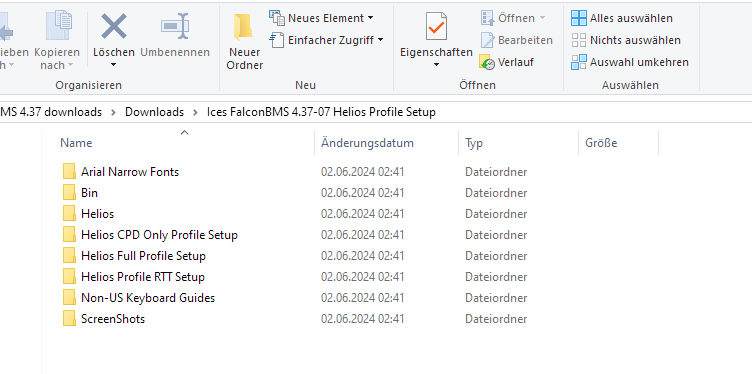
Task: Click Alles auswählen icon
Action: [x=579, y=18]
